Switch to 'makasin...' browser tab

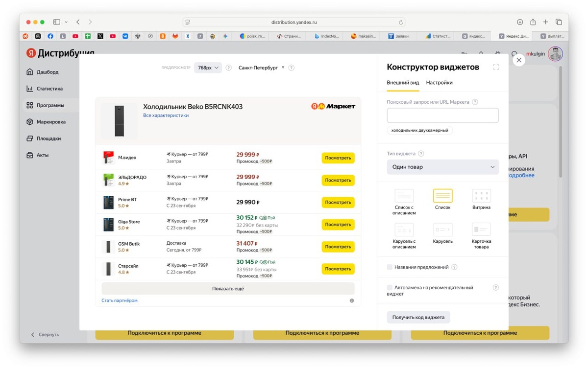[363, 36]
